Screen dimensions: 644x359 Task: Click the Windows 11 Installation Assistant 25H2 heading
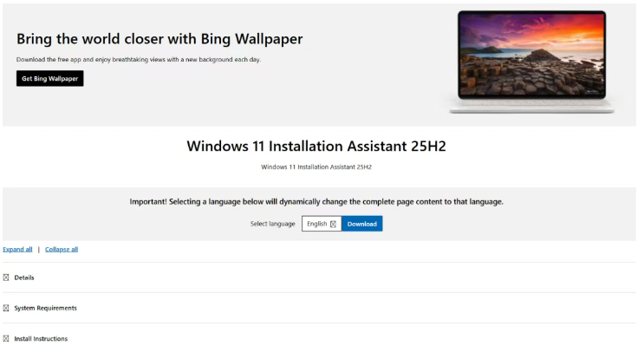coord(316,146)
